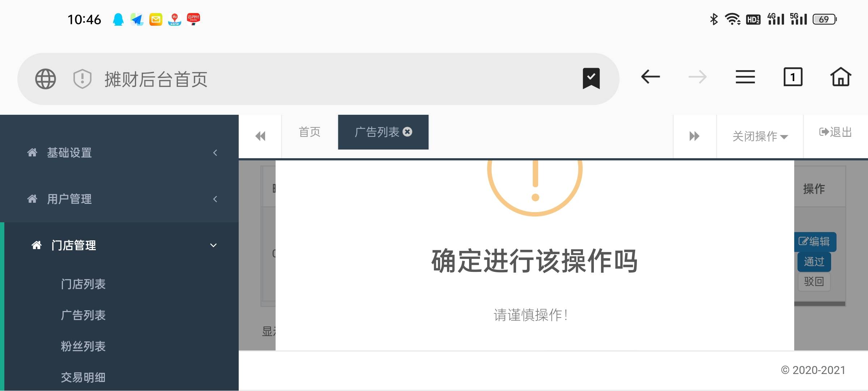The image size is (868, 391).
Task: Open 粉丝列表 in the sidebar
Action: click(83, 346)
